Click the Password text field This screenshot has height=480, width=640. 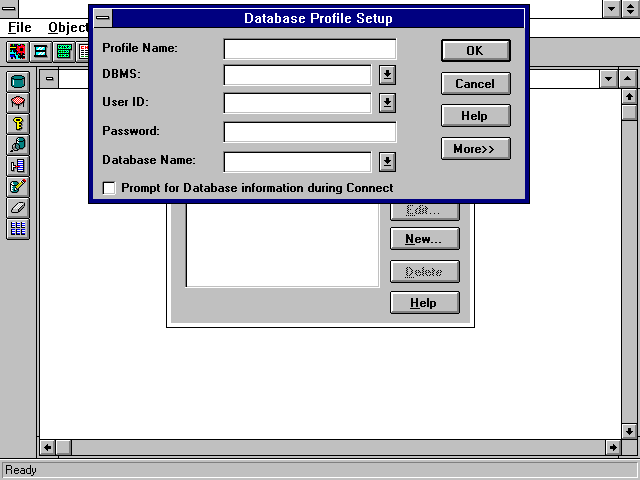click(x=309, y=132)
